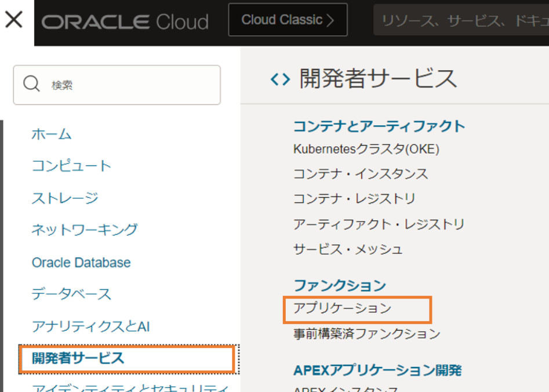Image resolution: width=549 pixels, height=392 pixels.
Task: Close the navigation menu with X icon
Action: click(14, 20)
